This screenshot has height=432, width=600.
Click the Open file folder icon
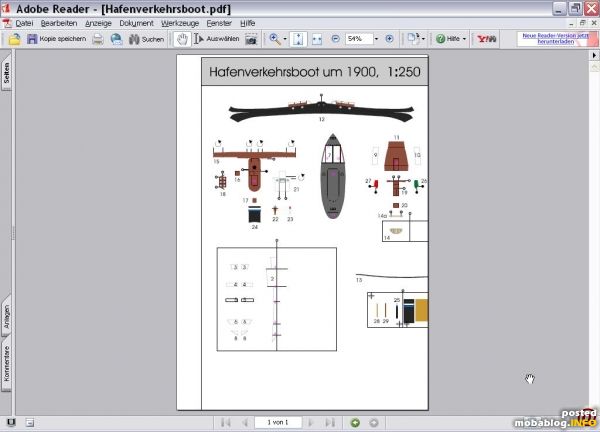[15, 39]
